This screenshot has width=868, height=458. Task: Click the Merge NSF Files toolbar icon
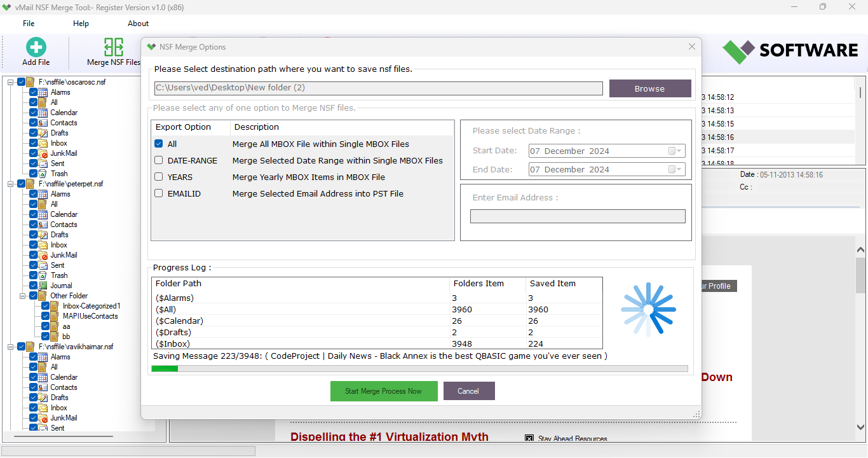click(x=114, y=47)
